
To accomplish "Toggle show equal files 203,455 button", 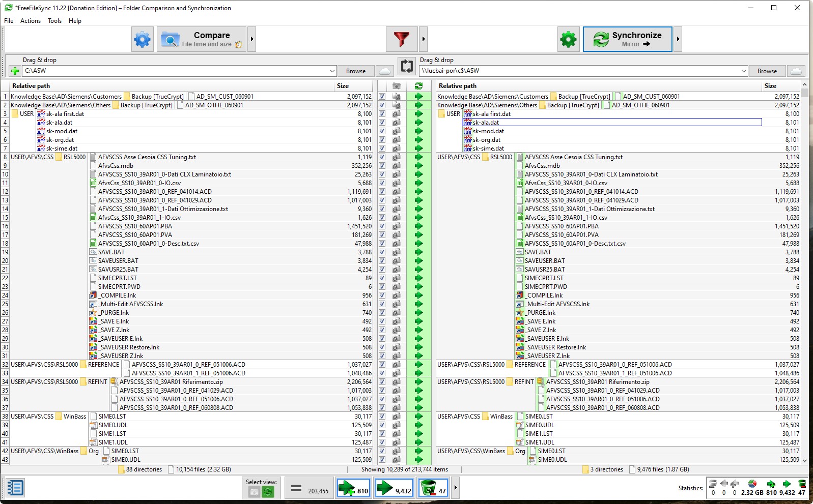I will point(309,488).
